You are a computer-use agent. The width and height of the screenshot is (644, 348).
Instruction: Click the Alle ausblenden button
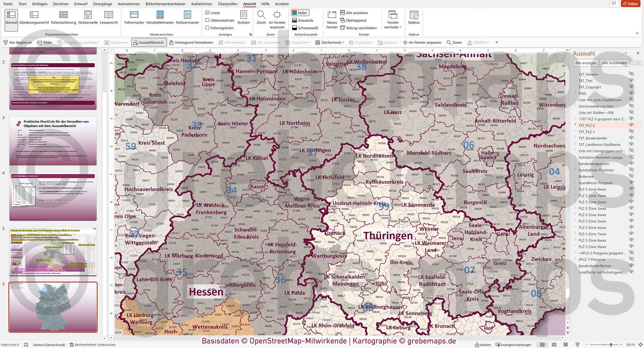[x=614, y=63]
